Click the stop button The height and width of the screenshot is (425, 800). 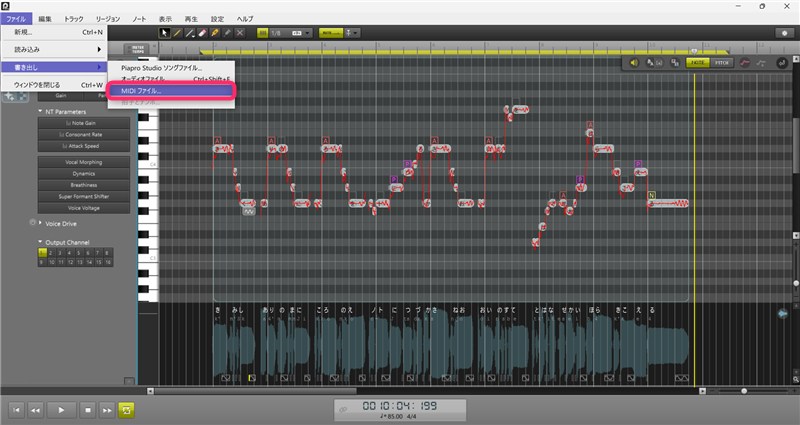click(88, 410)
